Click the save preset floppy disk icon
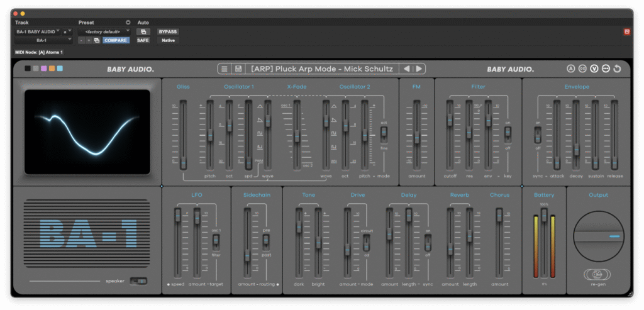The height and width of the screenshot is (310, 644). (x=238, y=69)
